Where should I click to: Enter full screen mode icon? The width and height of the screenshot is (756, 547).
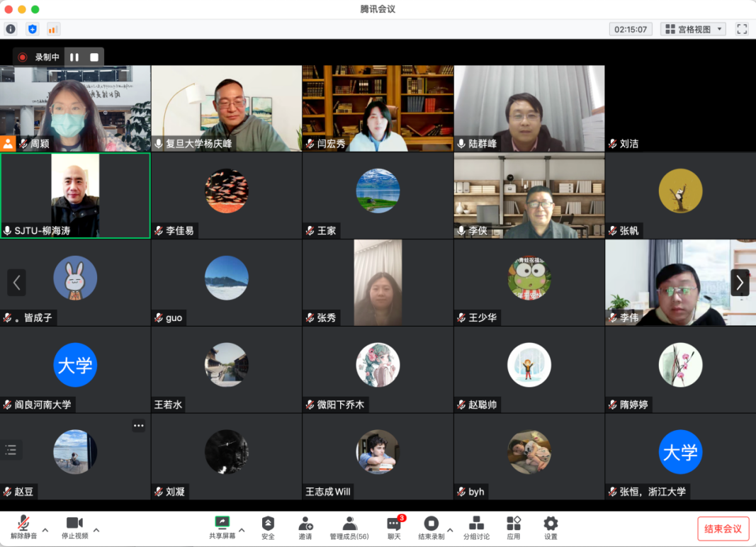[x=742, y=29]
